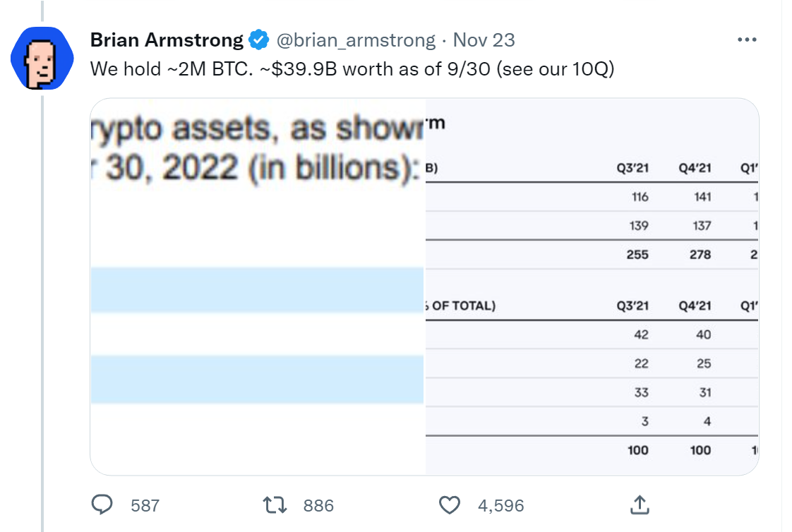Click the reply speech bubble icon
The height and width of the screenshot is (532, 792).
click(102, 504)
